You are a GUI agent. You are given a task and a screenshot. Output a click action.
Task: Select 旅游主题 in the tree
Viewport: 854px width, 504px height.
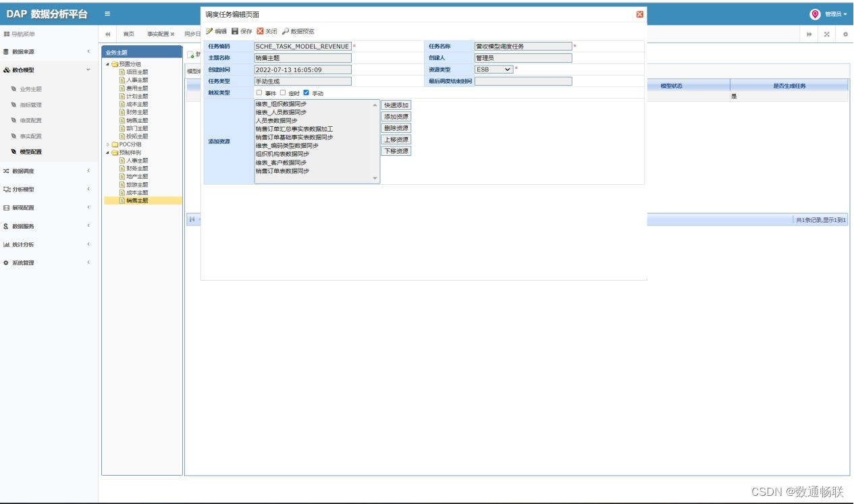click(137, 185)
